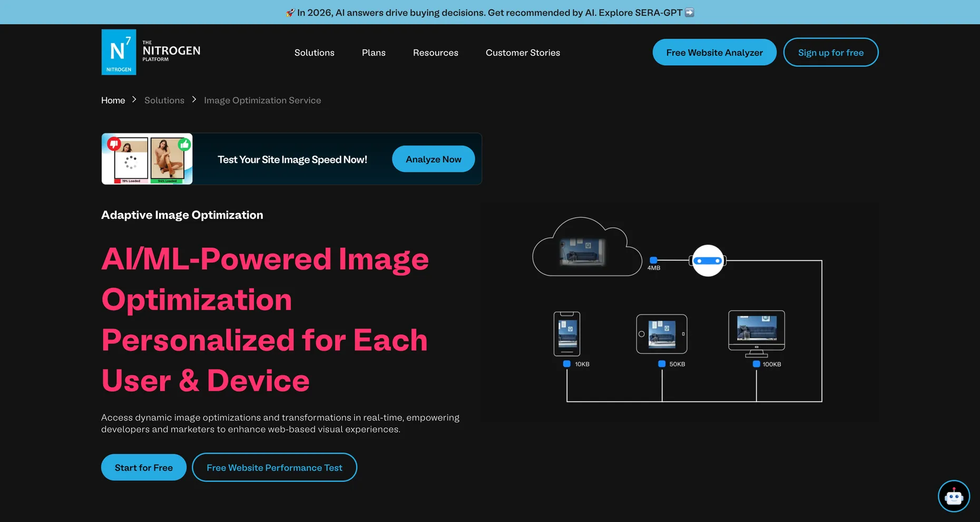Click the NITROGEN PLATFORM wordmark
Image resolution: width=980 pixels, height=522 pixels.
pyautogui.click(x=171, y=51)
